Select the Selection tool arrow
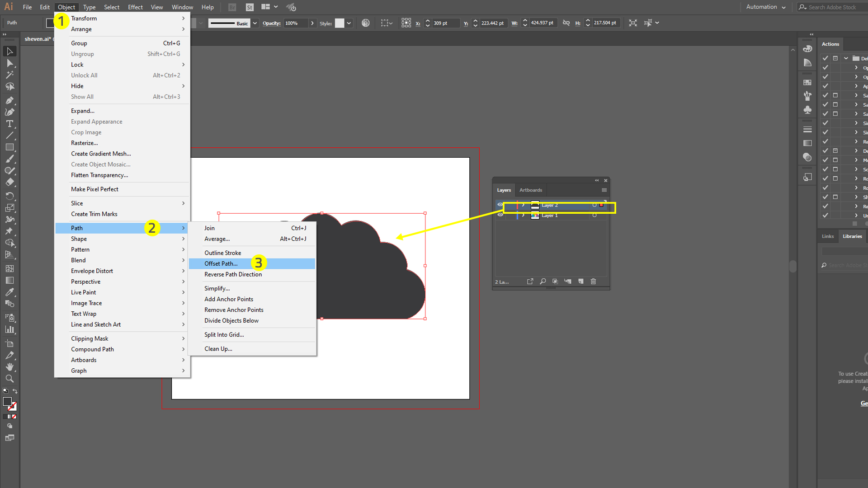The height and width of the screenshot is (488, 868). point(9,52)
